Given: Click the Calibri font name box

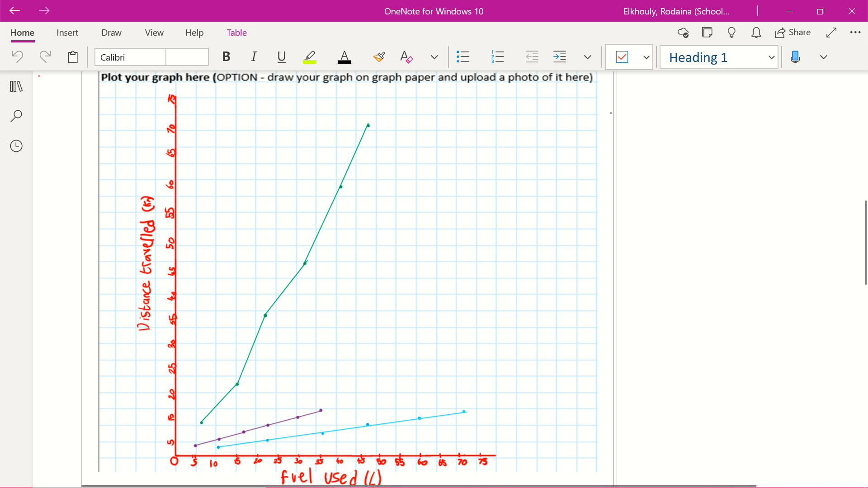Looking at the screenshot, I should click(130, 57).
